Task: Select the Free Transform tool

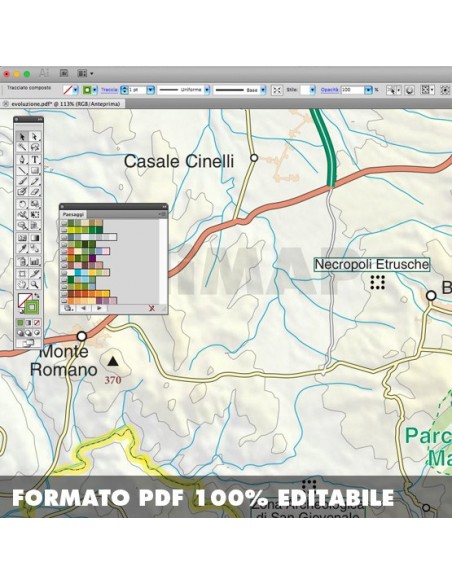Action: pyautogui.click(x=35, y=215)
